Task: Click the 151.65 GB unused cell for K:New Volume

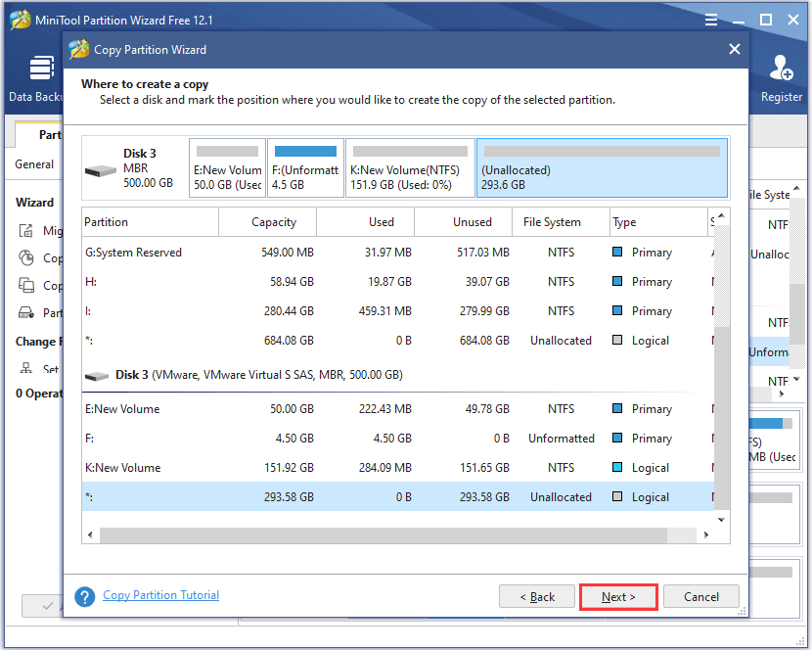Action: point(484,468)
